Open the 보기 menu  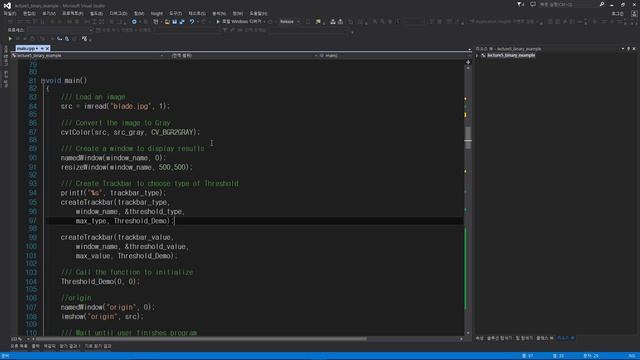49,13
